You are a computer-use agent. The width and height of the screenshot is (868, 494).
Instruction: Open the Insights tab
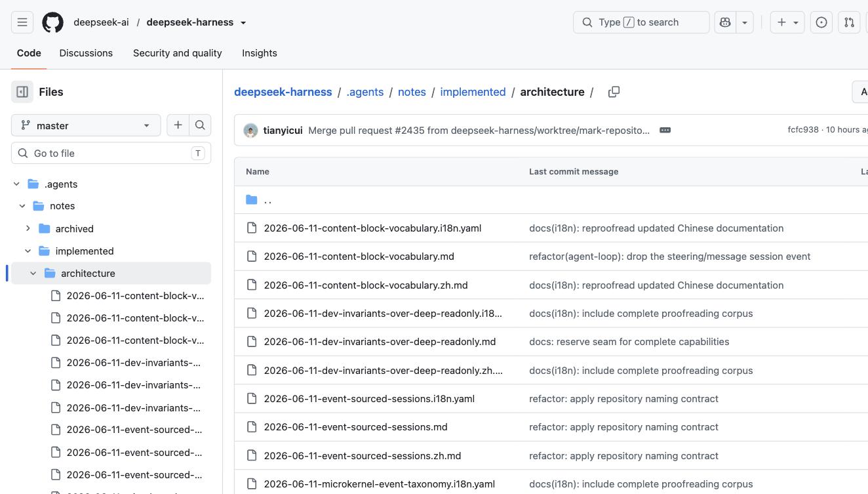coord(260,53)
